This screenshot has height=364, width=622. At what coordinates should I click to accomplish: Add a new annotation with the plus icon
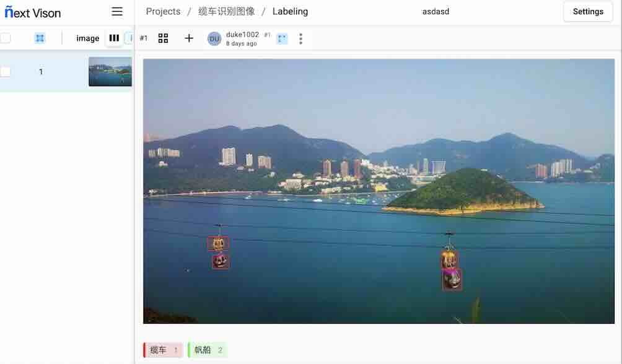189,38
